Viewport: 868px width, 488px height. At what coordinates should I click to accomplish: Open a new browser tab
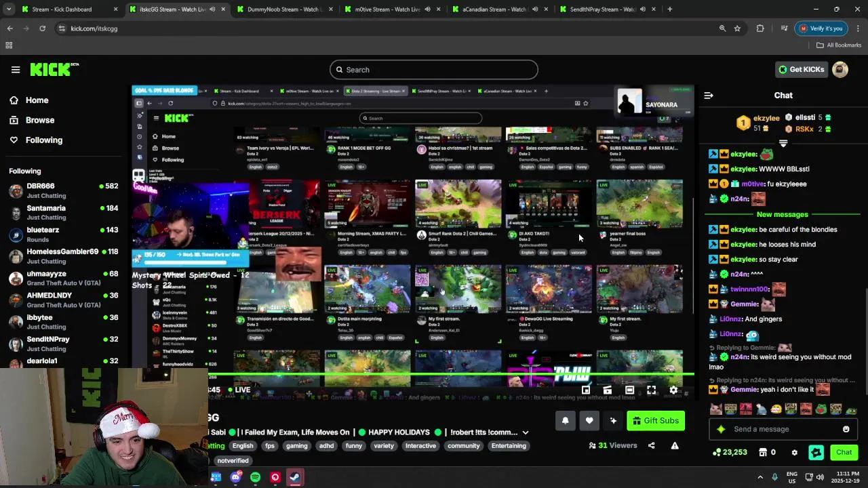point(669,9)
